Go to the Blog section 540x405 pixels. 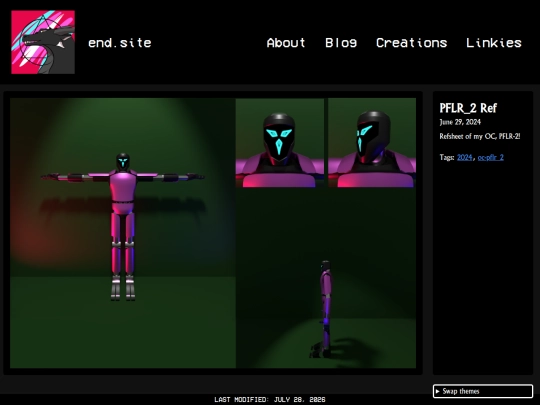coord(341,43)
